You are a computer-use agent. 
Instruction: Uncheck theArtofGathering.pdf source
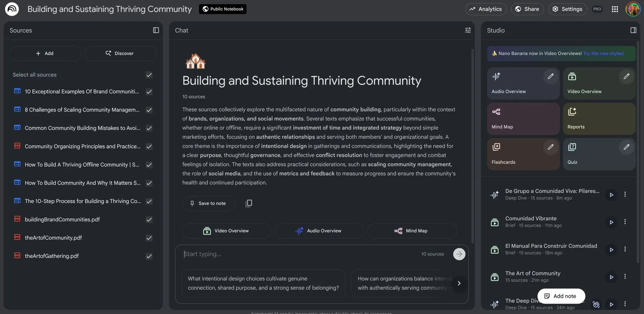[x=149, y=256]
